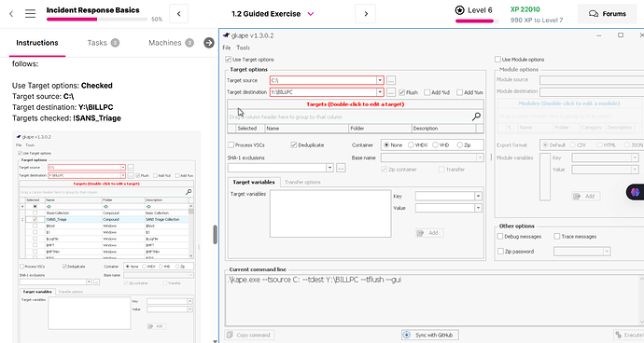Browse for Target source with ellipsis button
The height and width of the screenshot is (343, 644).
[391, 80]
